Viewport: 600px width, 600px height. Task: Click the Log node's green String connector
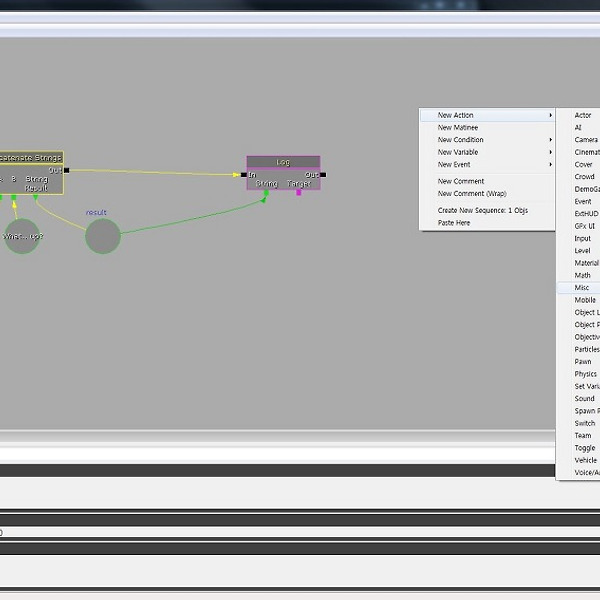[x=266, y=193]
